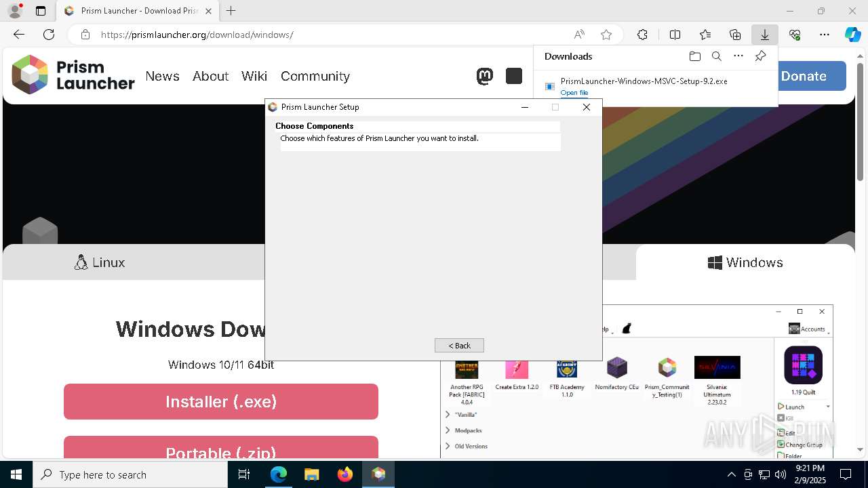Image resolution: width=868 pixels, height=488 pixels.
Task: Open the volume tray icon
Action: [x=781, y=474]
